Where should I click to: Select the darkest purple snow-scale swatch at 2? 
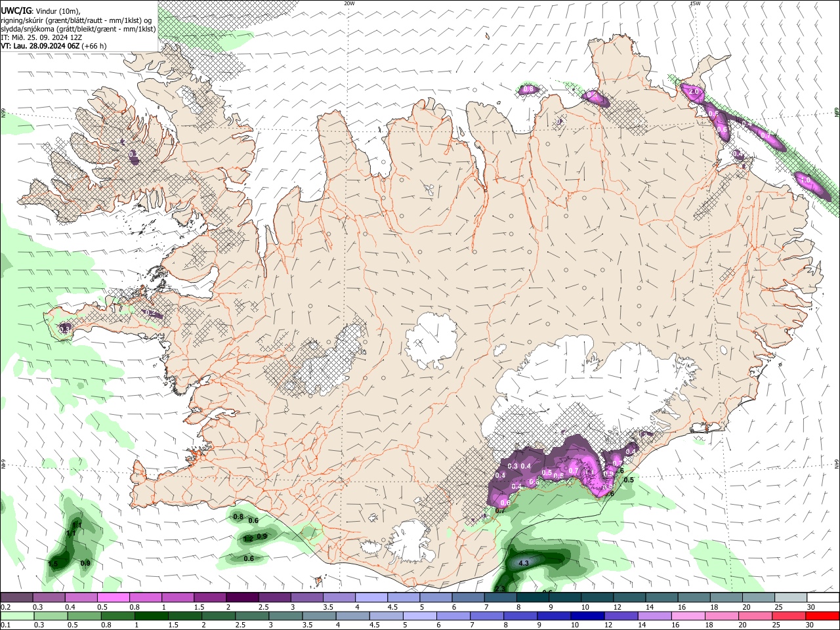pos(242,598)
